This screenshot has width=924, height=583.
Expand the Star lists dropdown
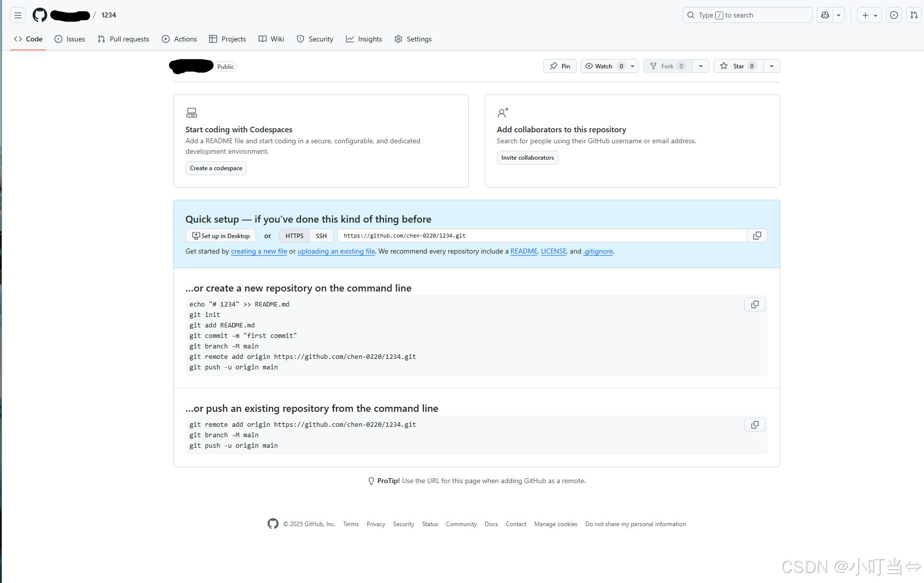(x=772, y=66)
